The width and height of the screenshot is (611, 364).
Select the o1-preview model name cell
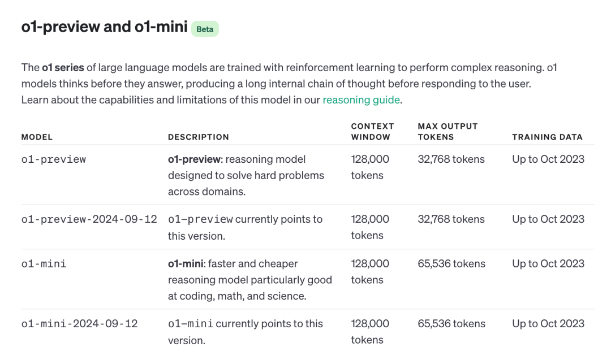(x=54, y=159)
